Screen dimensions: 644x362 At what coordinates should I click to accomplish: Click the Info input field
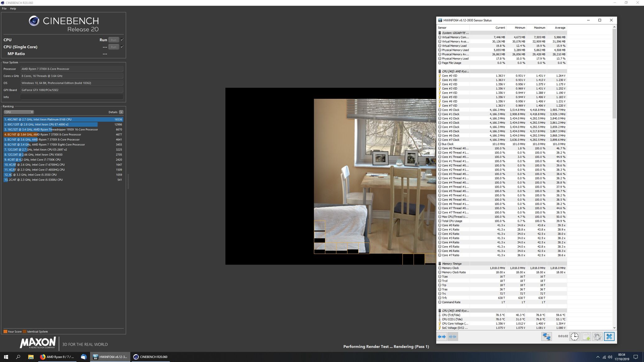tap(72, 97)
